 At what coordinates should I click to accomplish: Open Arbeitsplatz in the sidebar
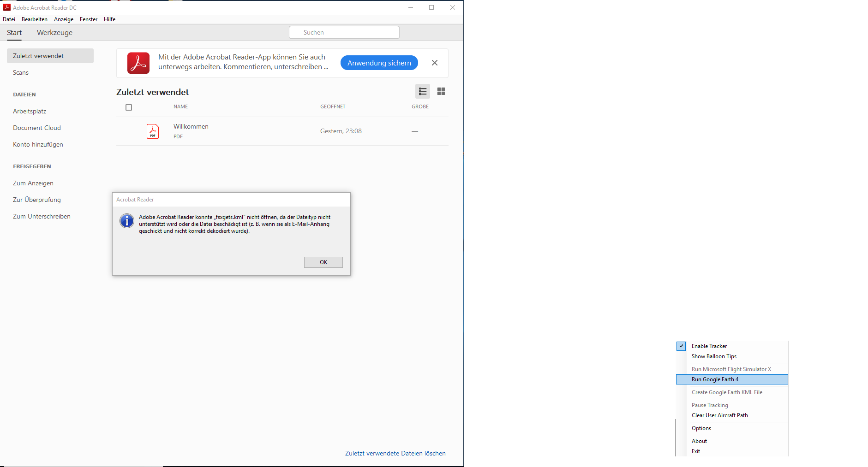tap(30, 111)
